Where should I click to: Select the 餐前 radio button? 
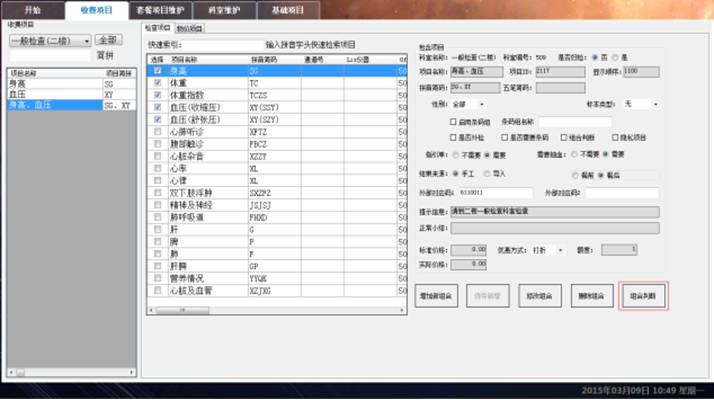[x=576, y=173]
